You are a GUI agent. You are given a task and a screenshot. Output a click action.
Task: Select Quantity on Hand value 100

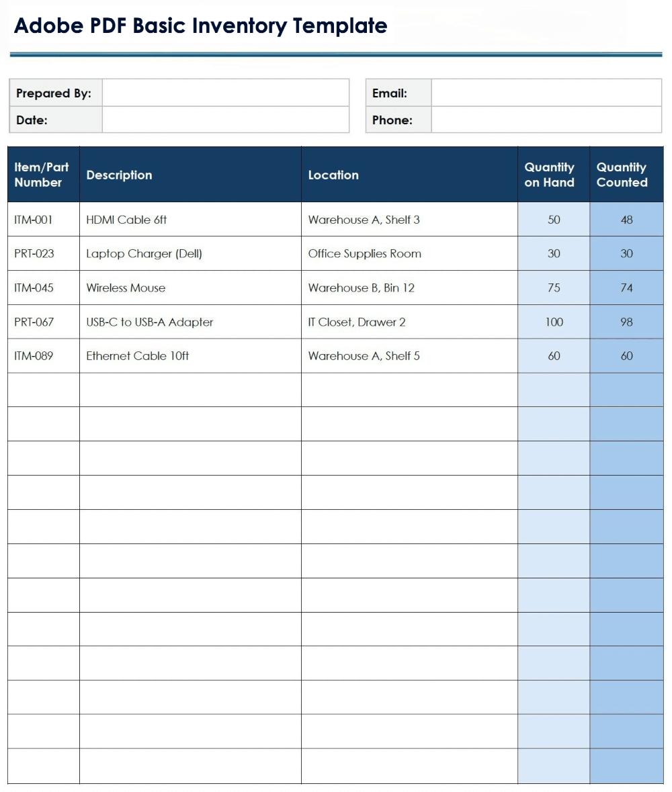(x=554, y=322)
